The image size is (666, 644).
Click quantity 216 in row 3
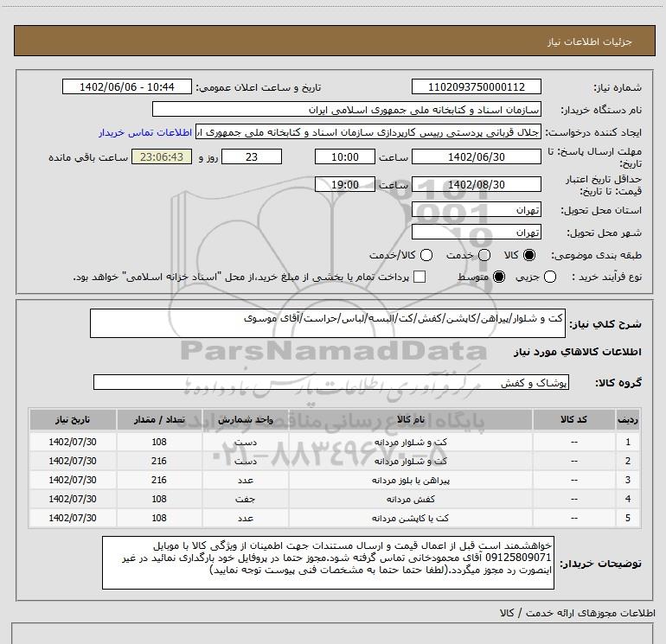click(159, 480)
